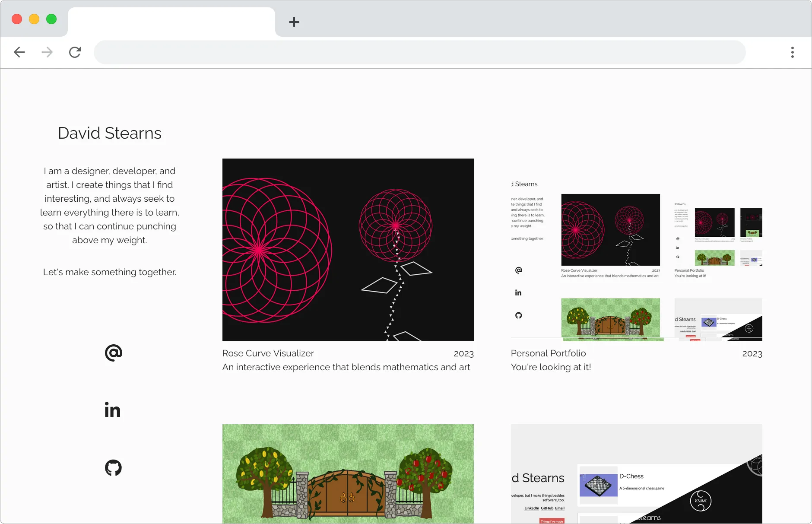
Task: Click the small @ icon inside portfolio preview
Action: click(518, 270)
